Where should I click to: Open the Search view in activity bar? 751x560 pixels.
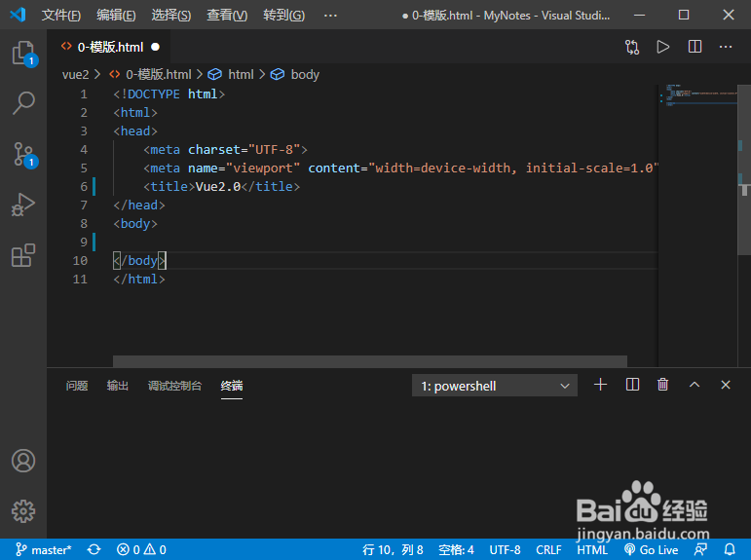(23, 103)
